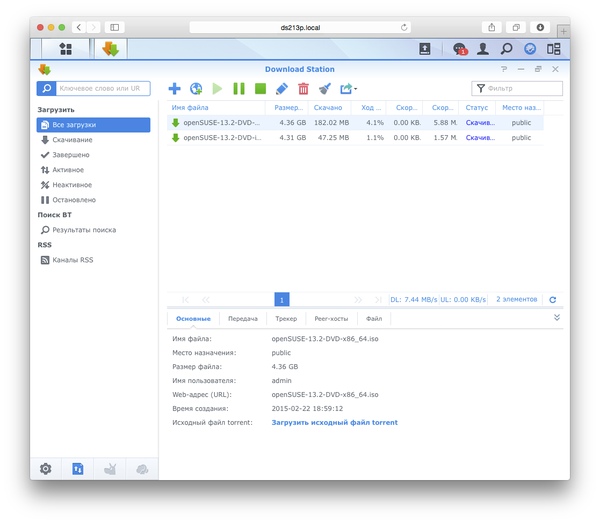This screenshot has height=523, width=600.
Task: Select the Download Station taskbar icon
Action: (111, 49)
